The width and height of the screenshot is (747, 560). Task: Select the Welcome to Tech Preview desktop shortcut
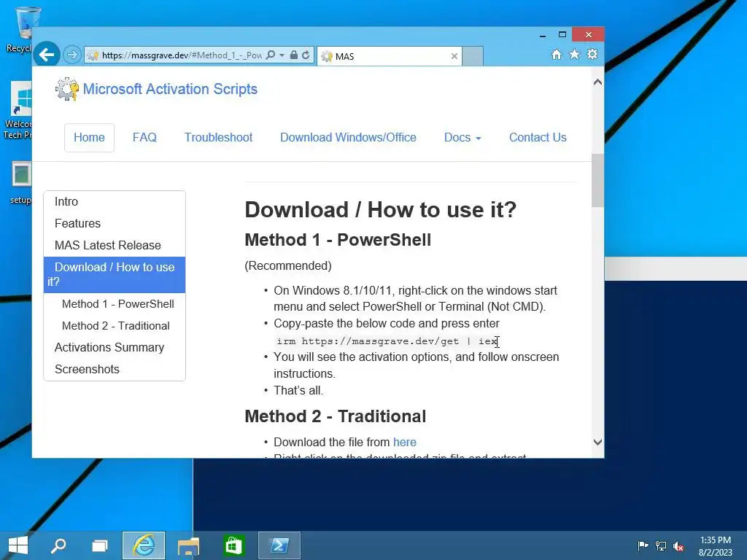click(18, 111)
